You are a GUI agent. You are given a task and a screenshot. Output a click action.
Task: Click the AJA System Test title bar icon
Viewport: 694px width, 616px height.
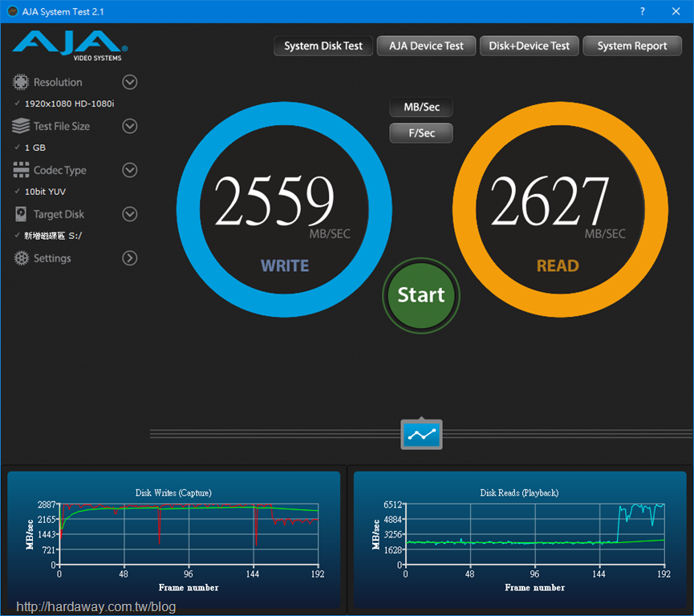[13, 11]
